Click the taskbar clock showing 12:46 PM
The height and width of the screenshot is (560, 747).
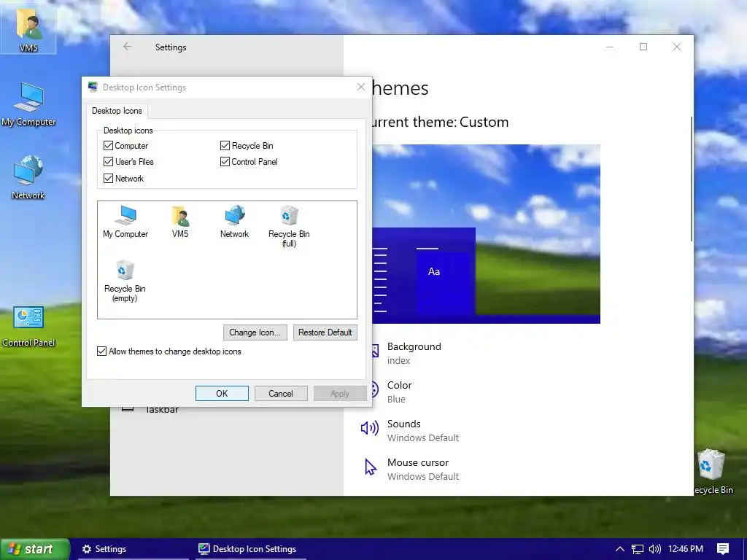[x=686, y=549]
